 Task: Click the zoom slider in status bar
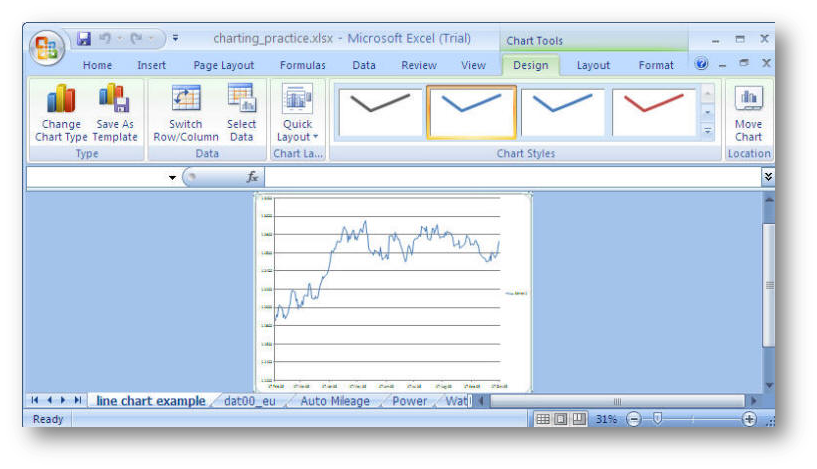coord(658,420)
